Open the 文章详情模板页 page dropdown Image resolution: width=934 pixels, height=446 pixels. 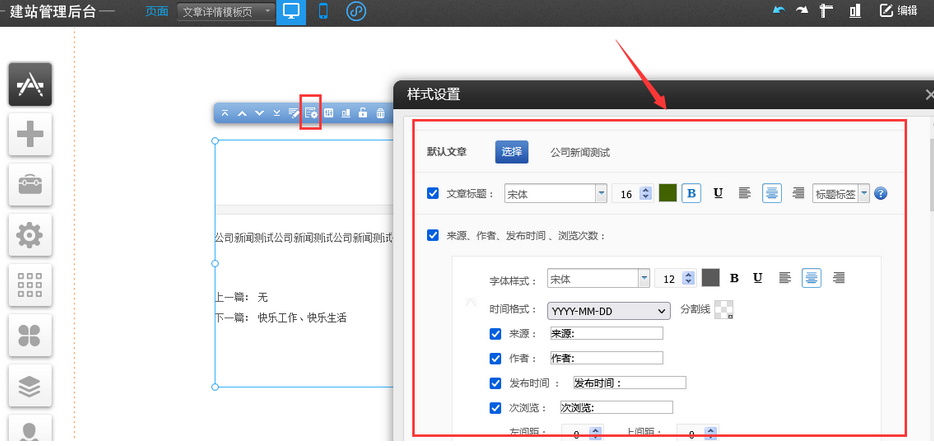226,12
